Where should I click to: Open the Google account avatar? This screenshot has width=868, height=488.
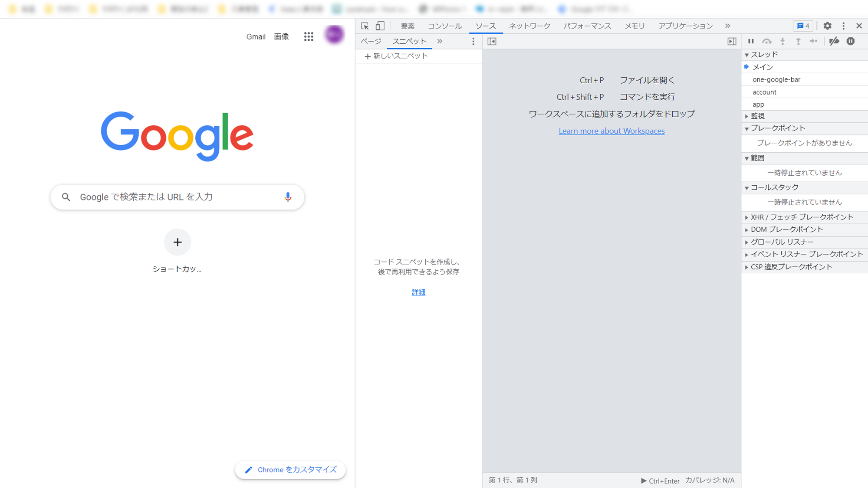[x=335, y=35]
